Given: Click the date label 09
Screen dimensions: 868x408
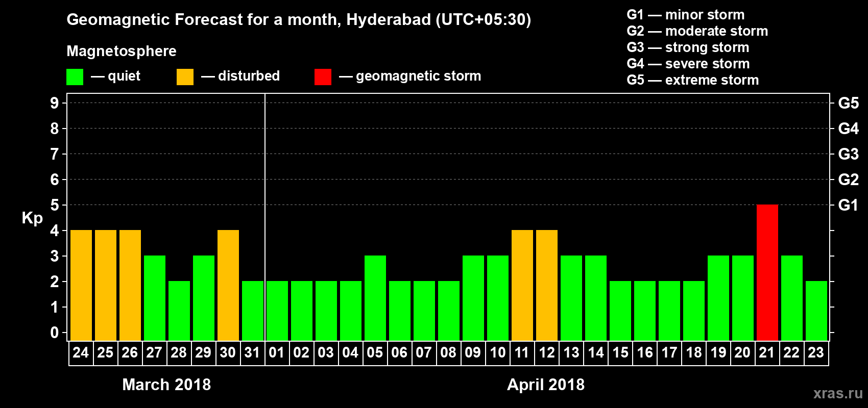Looking at the screenshot, I should 473,352.
